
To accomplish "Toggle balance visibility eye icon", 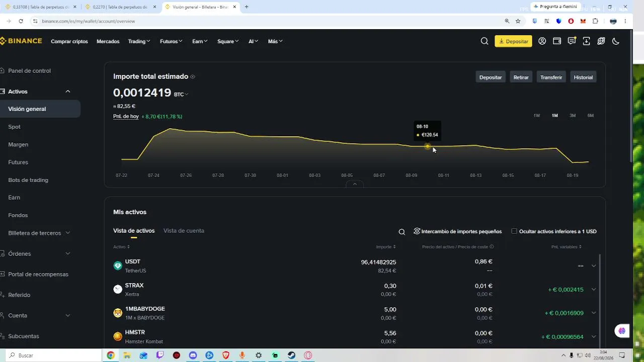I will coord(193,77).
